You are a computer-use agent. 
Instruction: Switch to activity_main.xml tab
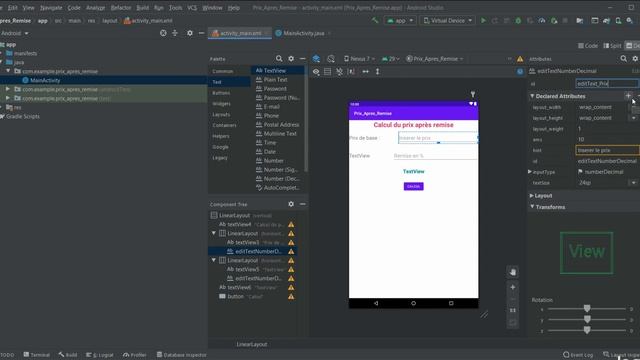240,33
